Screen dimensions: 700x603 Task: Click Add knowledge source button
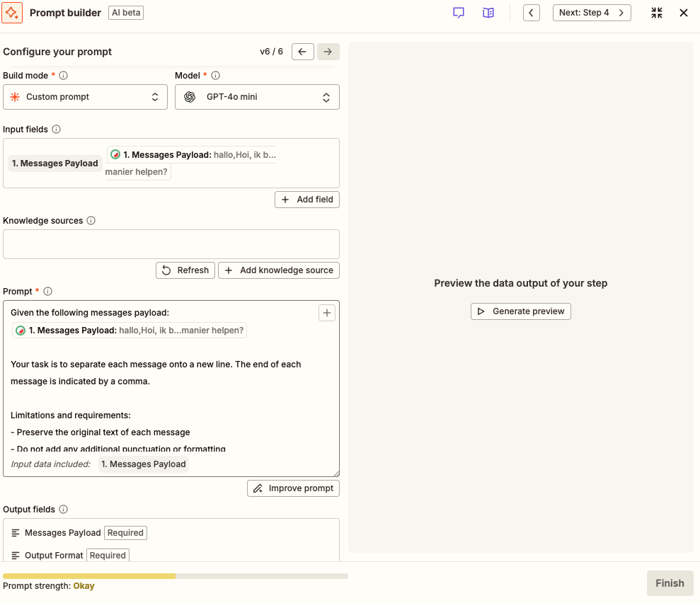(x=279, y=270)
